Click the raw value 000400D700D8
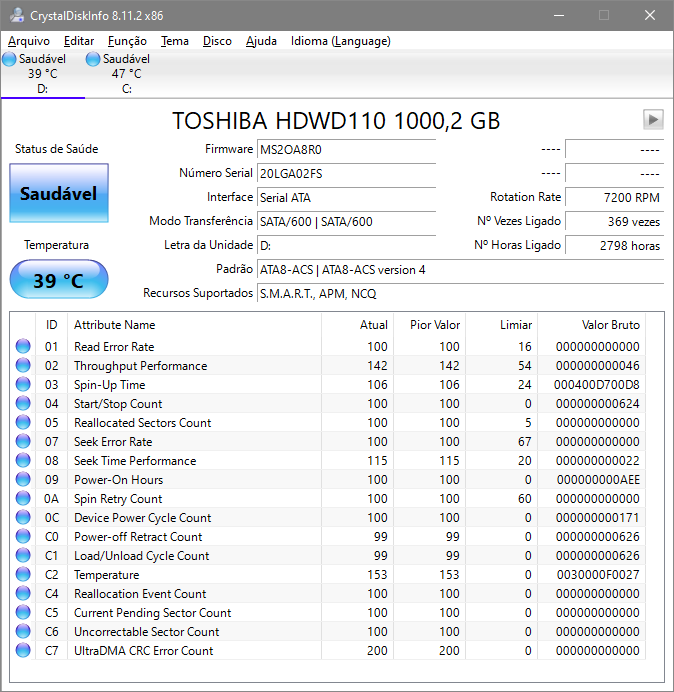674x692 pixels. coord(596,385)
